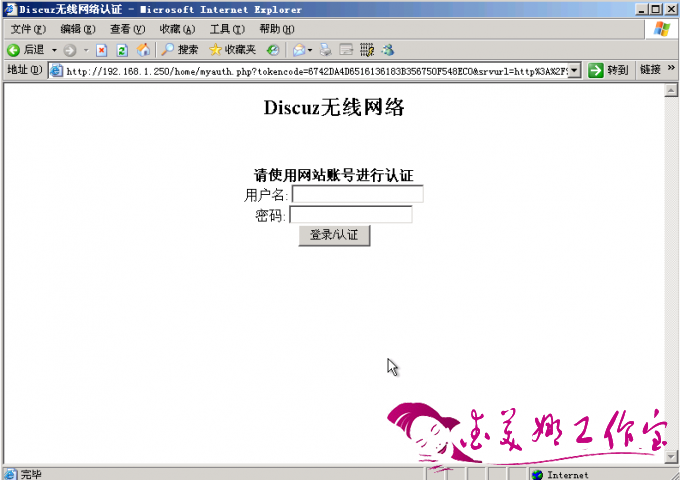Viewport: 680px width, 480px height.
Task: Expand the Mail icon dropdown arrow
Action: click(310, 49)
